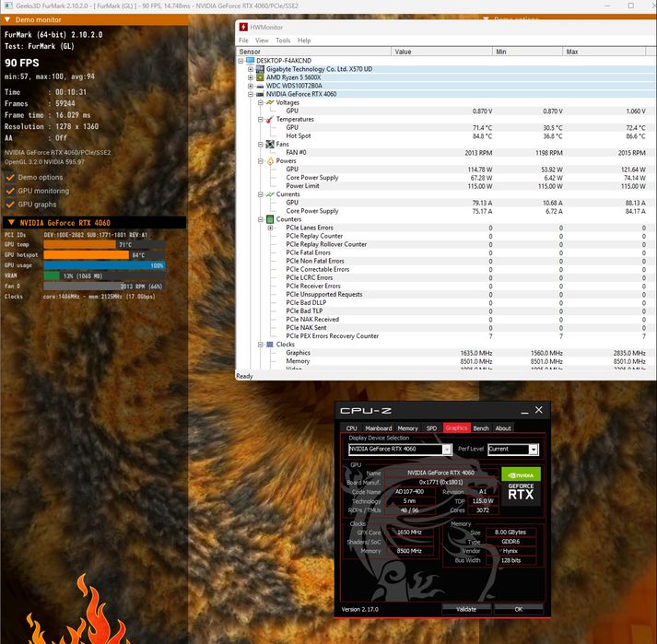Click the NVIDIA GeForce RTX 4060 card icon in HWMonitor
Viewport: 657px width, 644px height.
[x=260, y=94]
